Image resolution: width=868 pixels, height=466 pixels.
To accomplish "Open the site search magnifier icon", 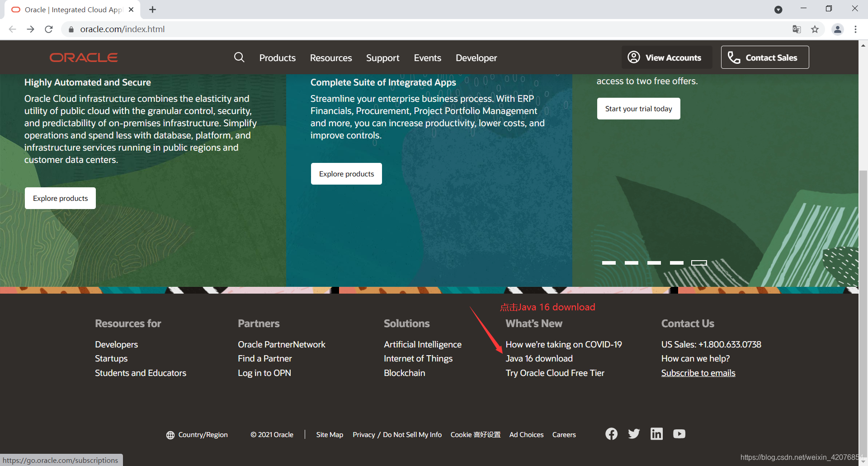I will pyautogui.click(x=239, y=57).
